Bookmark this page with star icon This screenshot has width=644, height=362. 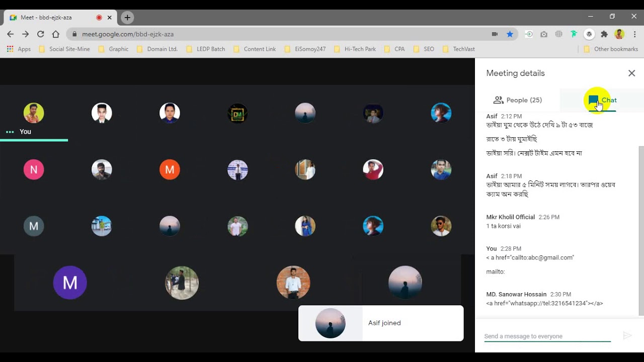pyautogui.click(x=510, y=34)
